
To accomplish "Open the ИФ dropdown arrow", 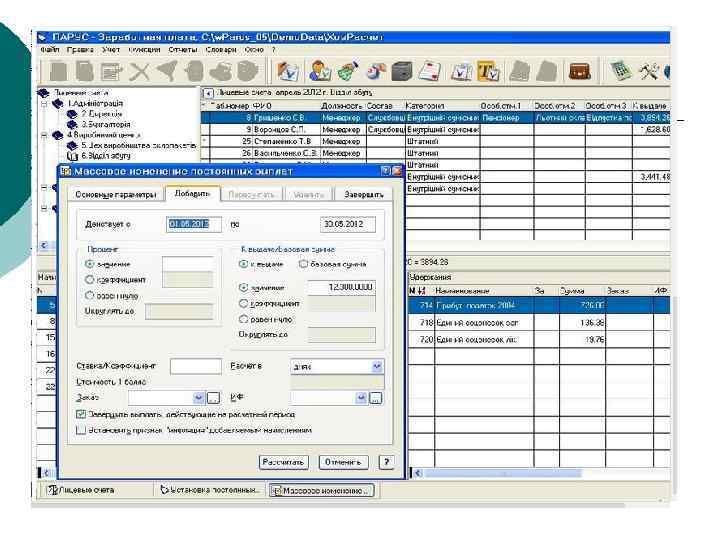I will coord(361,398).
